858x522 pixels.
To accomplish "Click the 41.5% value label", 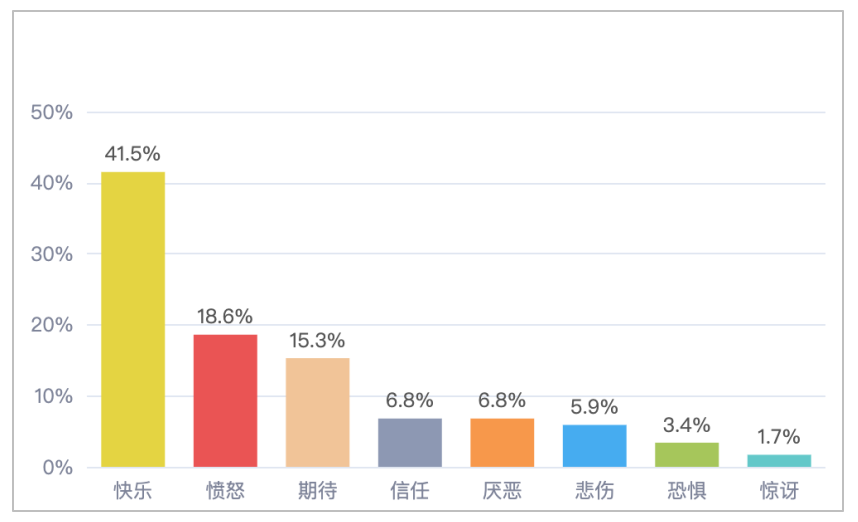I will 133,154.
